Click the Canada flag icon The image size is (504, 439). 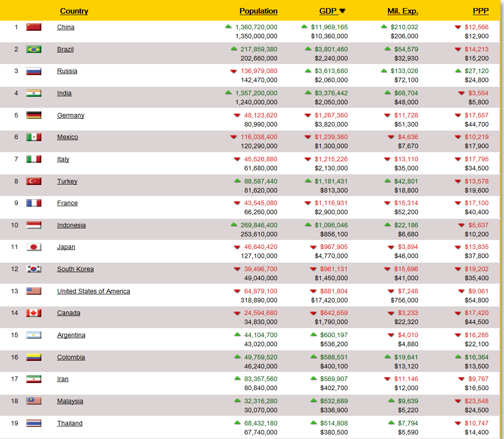pyautogui.click(x=34, y=313)
